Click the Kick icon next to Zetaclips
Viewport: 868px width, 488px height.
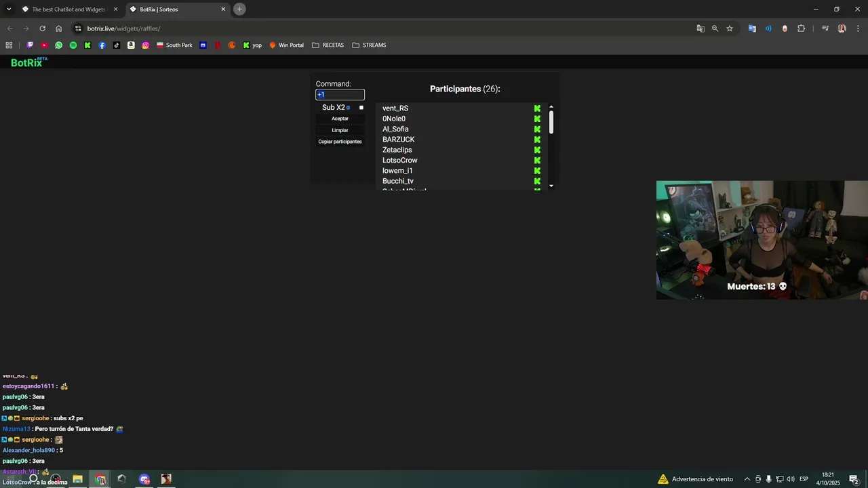click(x=537, y=150)
